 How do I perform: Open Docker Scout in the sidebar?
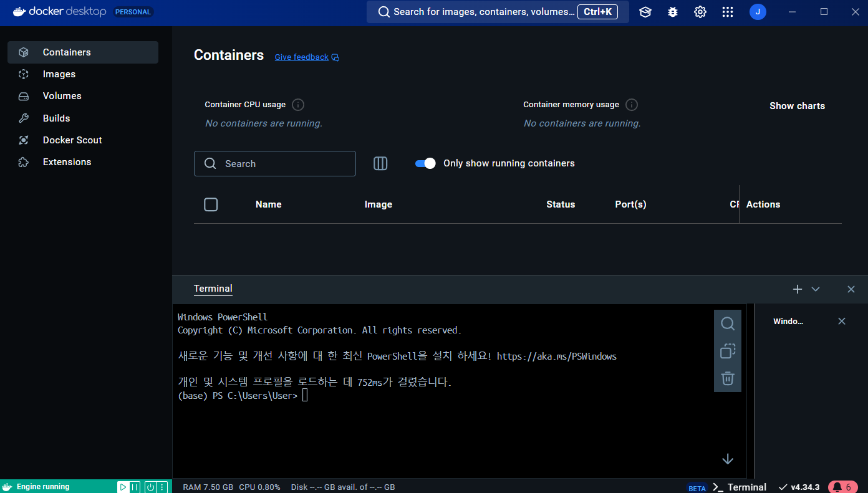pyautogui.click(x=83, y=140)
